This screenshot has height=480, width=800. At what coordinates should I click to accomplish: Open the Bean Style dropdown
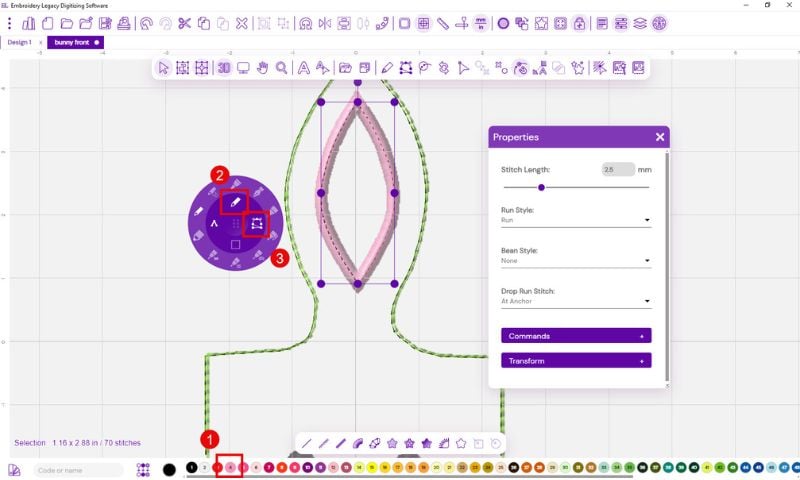575,261
